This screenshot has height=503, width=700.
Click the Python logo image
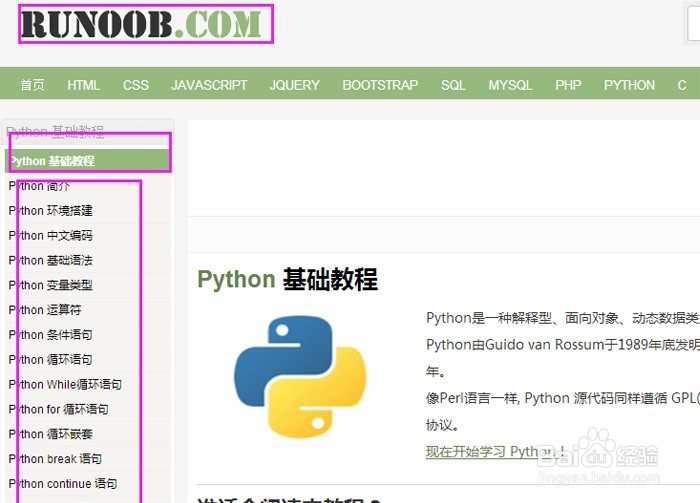pyautogui.click(x=300, y=377)
